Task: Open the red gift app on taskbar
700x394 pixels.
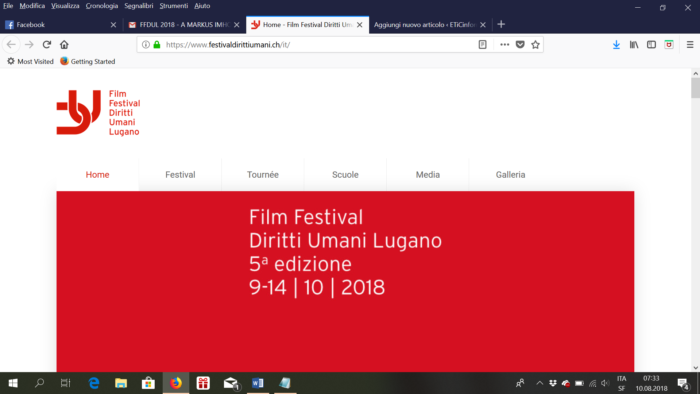Action: (x=203, y=383)
